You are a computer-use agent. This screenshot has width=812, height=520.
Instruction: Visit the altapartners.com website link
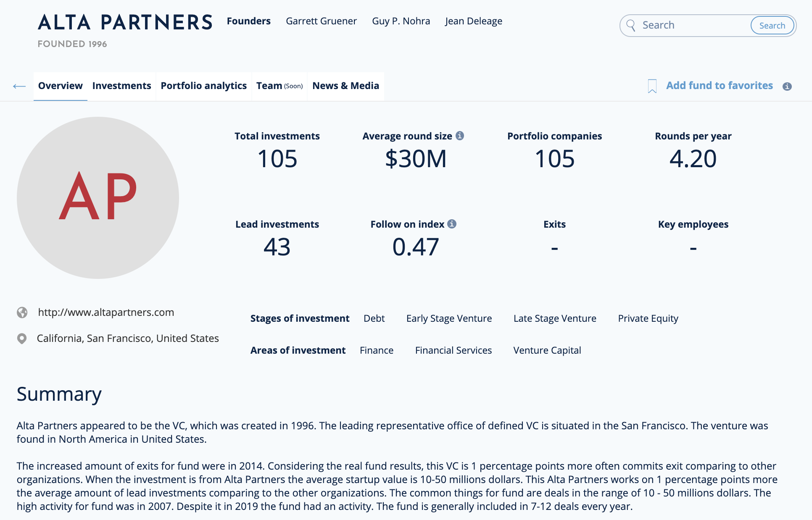coord(106,313)
